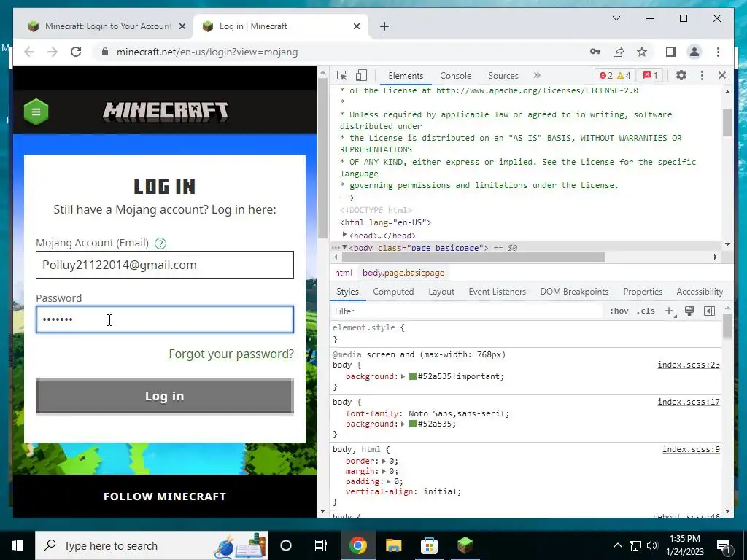747x560 pixels.
Task: Toggle the .cls element classes panel
Action: coord(646,311)
